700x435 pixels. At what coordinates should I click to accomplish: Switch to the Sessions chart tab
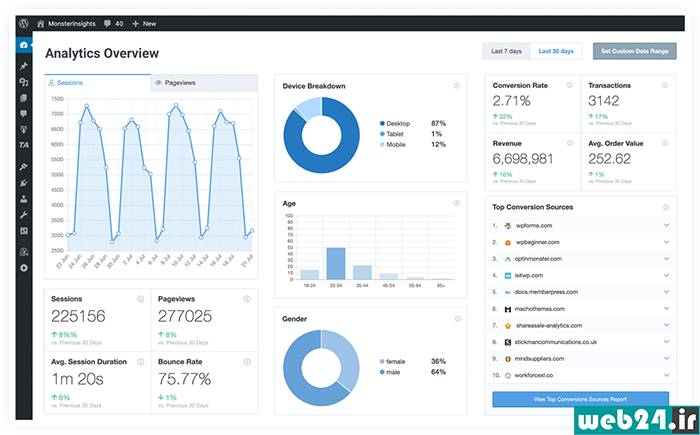click(98, 83)
